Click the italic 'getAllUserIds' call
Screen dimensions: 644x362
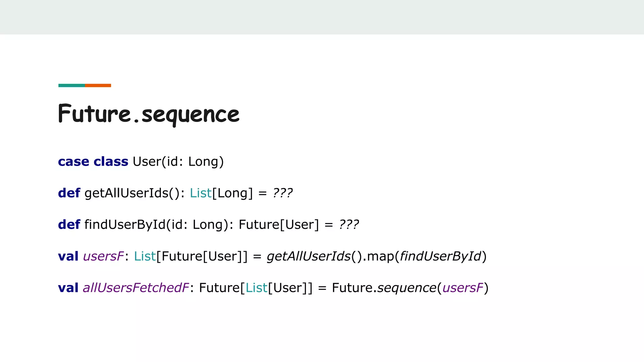pos(308,256)
